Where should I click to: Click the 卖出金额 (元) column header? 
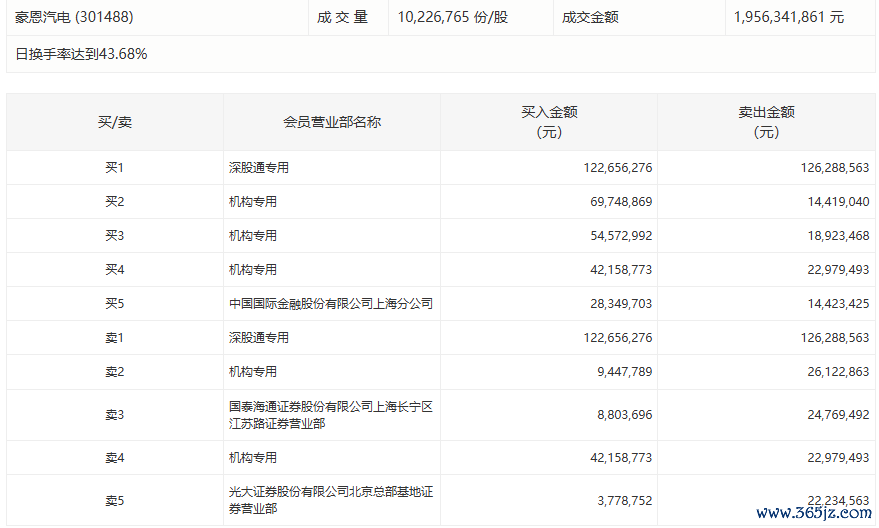tap(765, 122)
